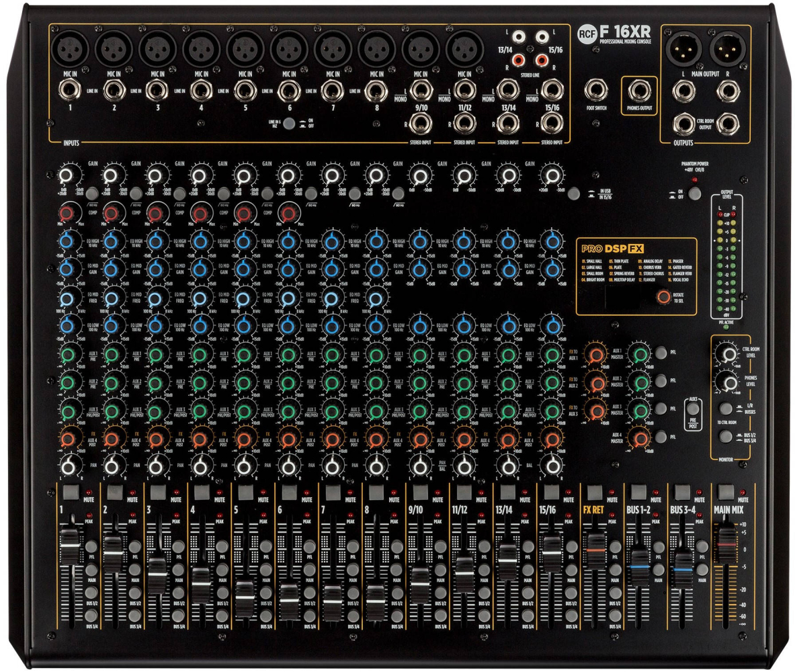Route channel 2 to the Main bus
Image resolution: width=795 pixels, height=672 pixels.
tap(135, 570)
